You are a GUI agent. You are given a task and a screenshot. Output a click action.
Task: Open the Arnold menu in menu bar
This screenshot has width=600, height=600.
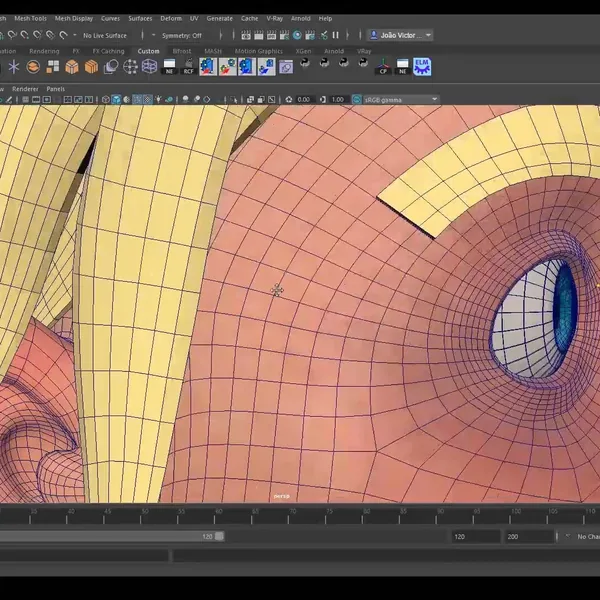pos(300,18)
